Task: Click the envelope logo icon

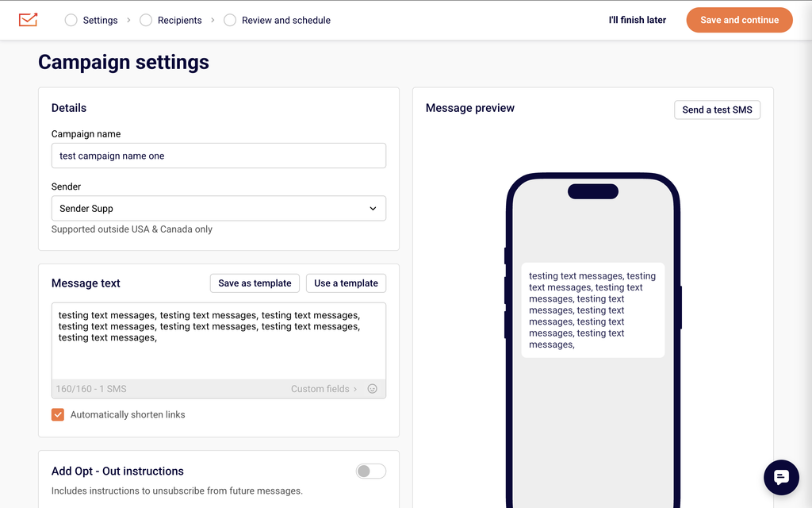Action: [28, 20]
